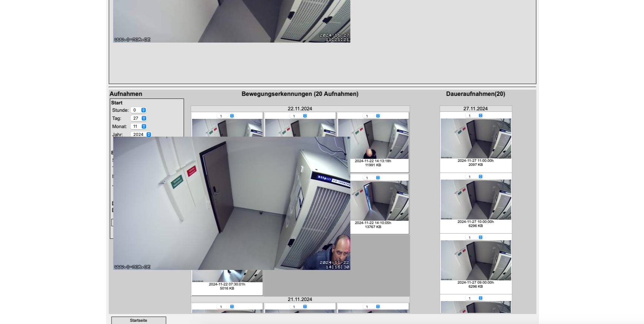Open the Tag day dropdown

[139, 118]
